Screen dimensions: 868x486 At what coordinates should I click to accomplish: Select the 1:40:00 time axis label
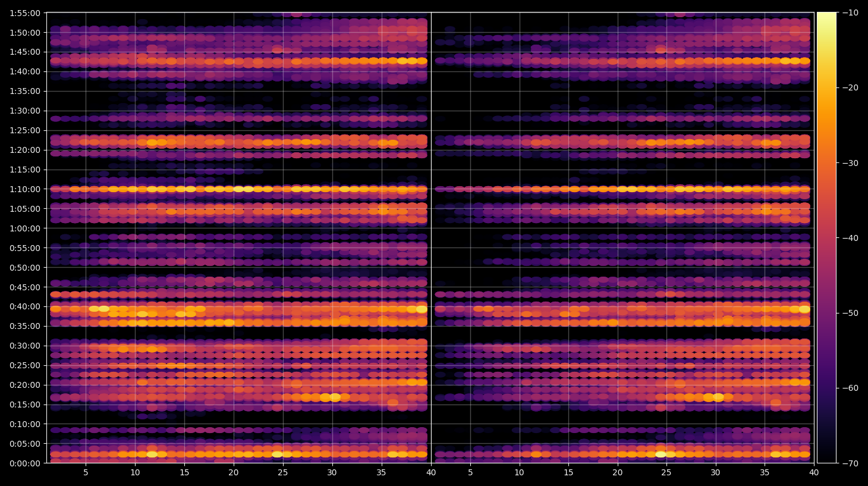click(x=25, y=71)
